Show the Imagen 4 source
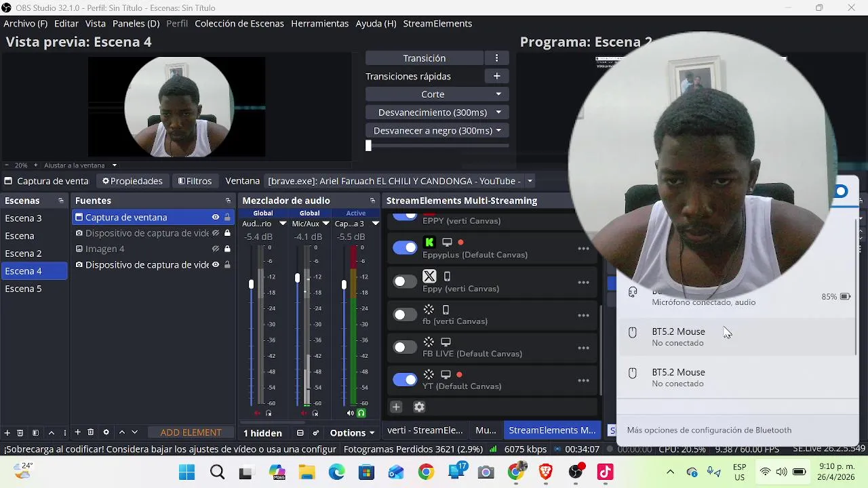The width and height of the screenshot is (868, 488). 216,249
